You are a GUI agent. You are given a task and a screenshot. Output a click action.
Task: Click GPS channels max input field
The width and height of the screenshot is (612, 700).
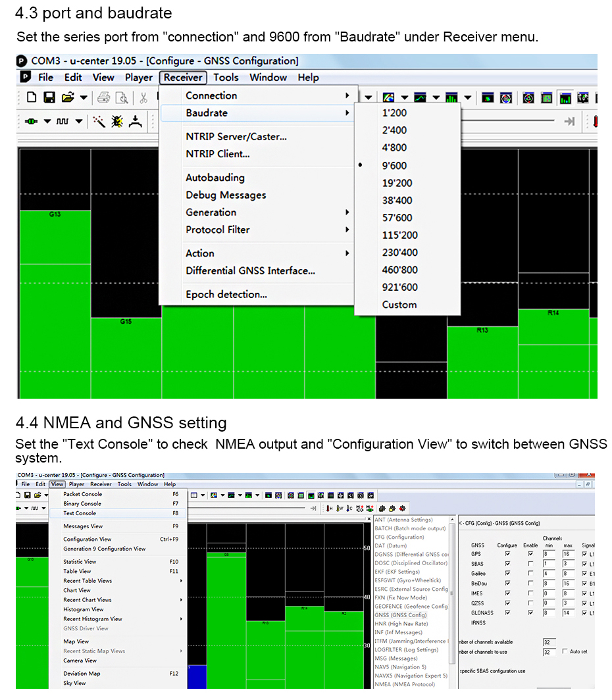(568, 553)
